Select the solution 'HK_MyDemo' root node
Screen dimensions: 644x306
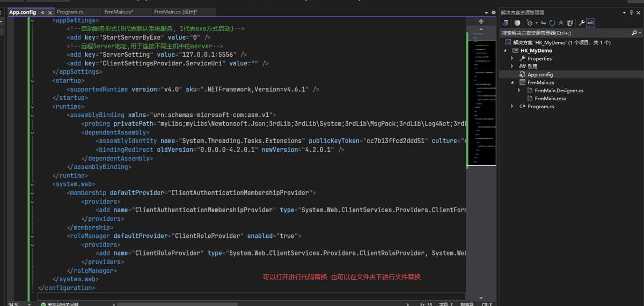557,42
